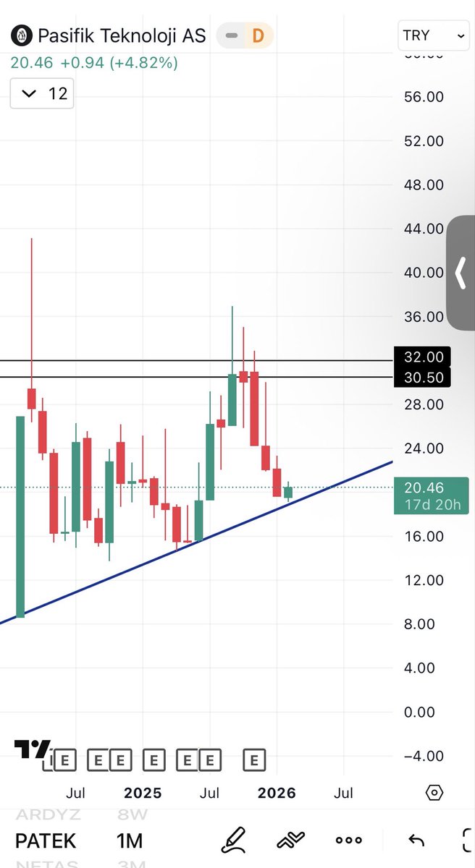475x868 pixels.
Task: Open the drawing tools pencil icon
Action: 232,840
